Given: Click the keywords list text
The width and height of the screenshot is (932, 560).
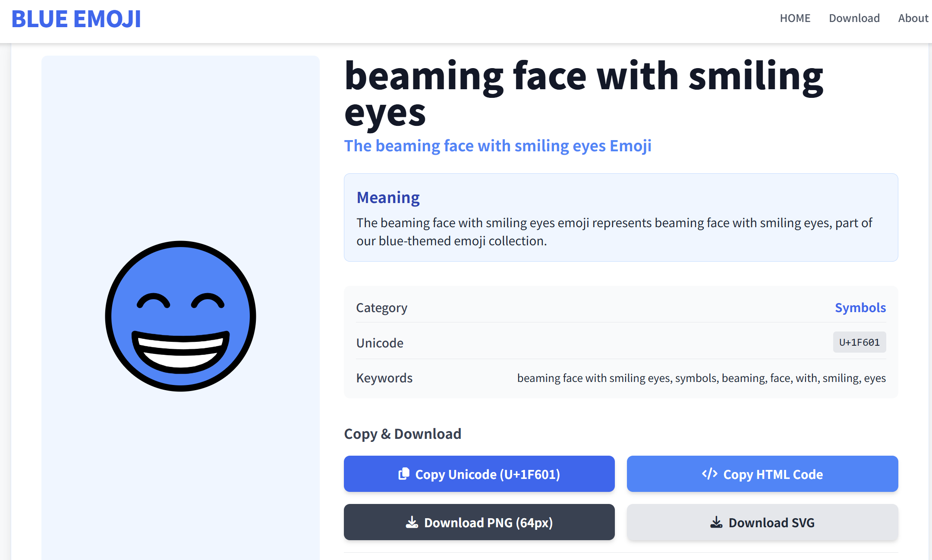Looking at the screenshot, I should [701, 378].
